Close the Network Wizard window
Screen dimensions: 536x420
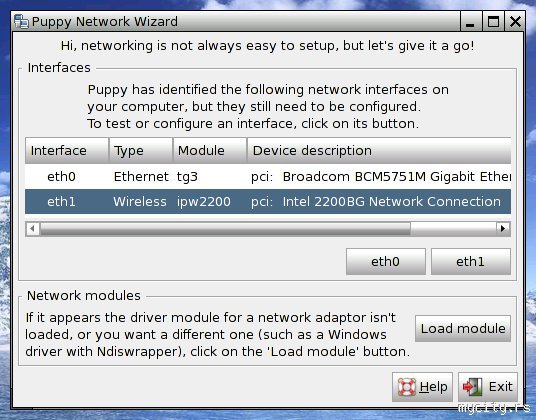(515, 22)
